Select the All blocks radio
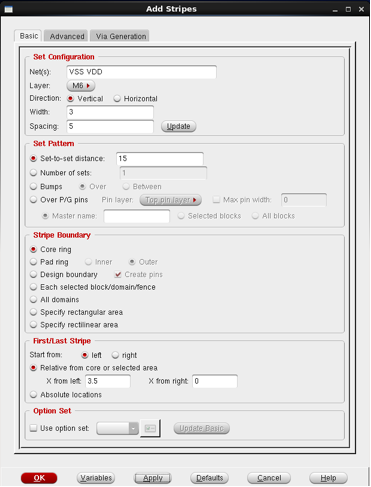The image size is (371, 487). coord(255,216)
